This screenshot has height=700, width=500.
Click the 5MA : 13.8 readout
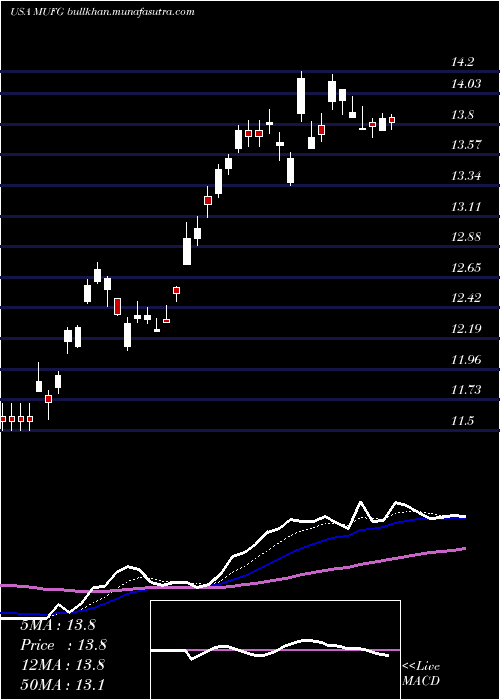[x=58, y=625]
